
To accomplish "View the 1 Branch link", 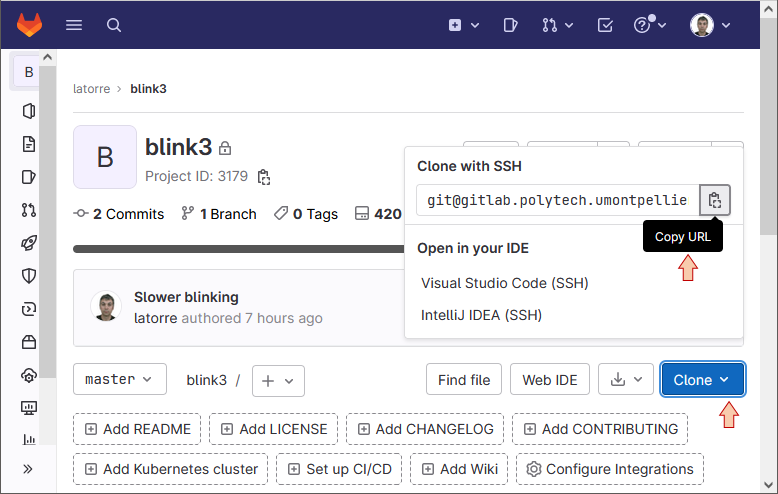I will (219, 214).
